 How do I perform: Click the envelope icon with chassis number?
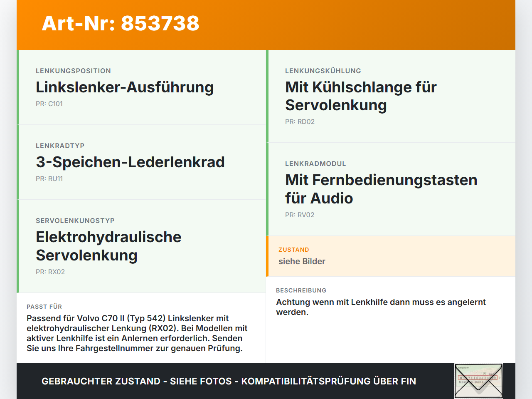coord(478,381)
